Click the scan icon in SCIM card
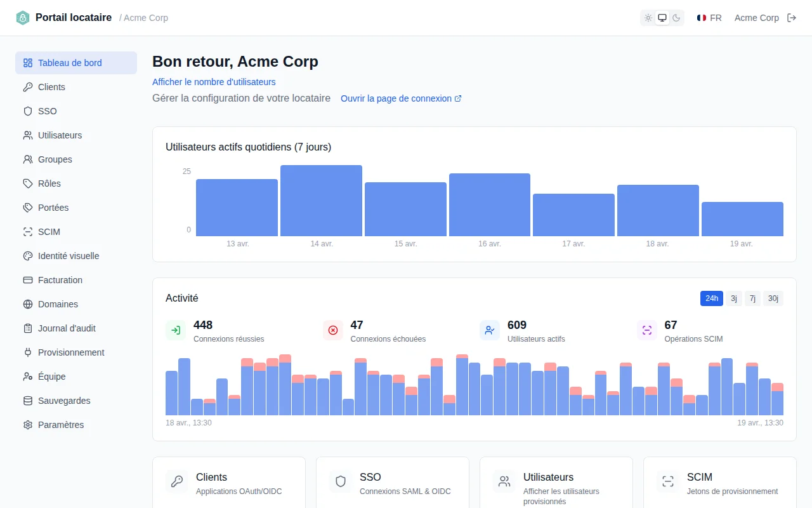 point(668,481)
